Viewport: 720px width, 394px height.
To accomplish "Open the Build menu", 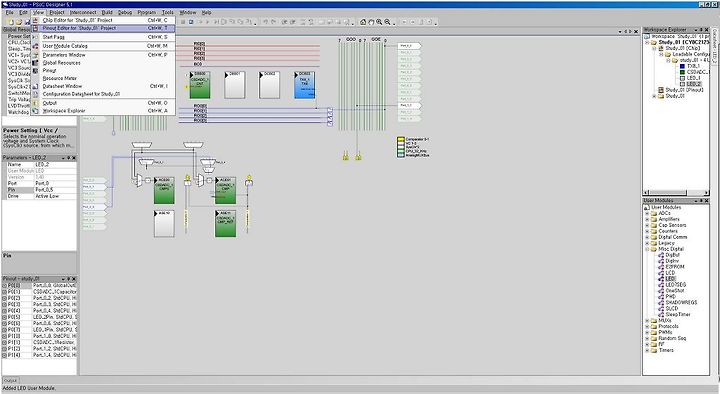I will click(107, 12).
